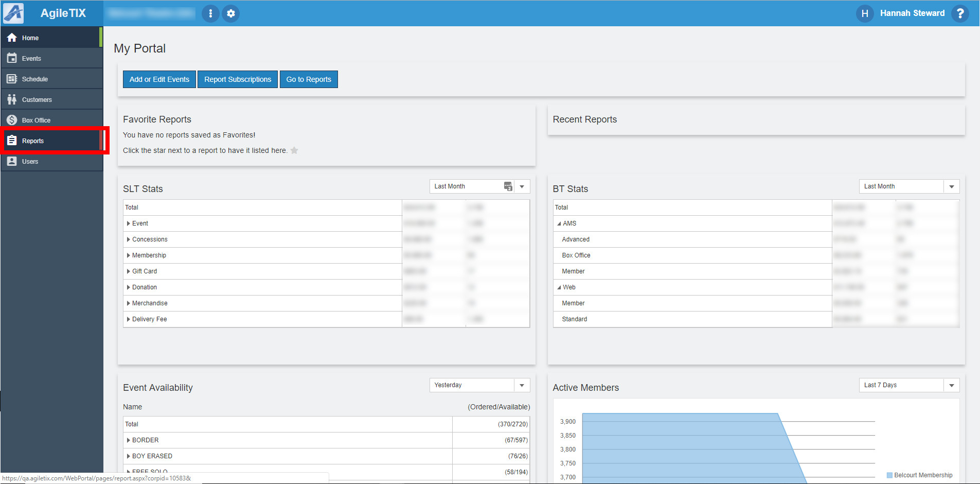The image size is (980, 484).
Task: Click the calendar icon in SLT Stats
Action: point(508,186)
